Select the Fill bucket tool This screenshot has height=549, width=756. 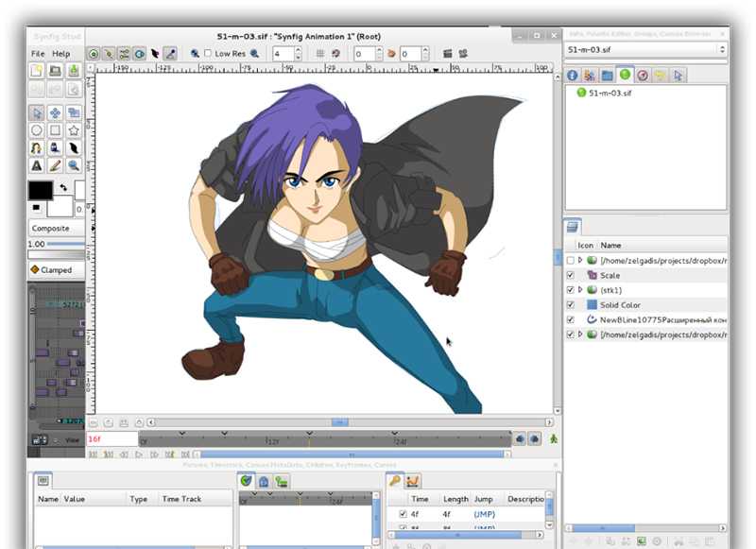point(55,148)
